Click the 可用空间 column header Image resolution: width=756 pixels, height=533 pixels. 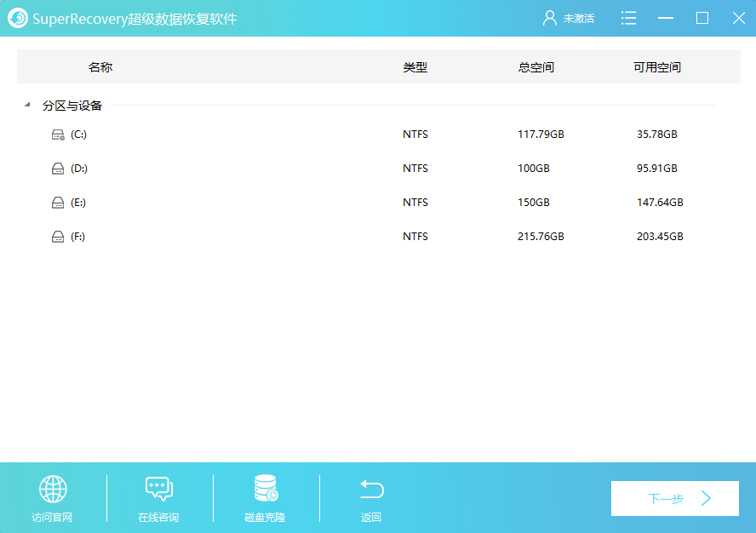click(x=657, y=67)
